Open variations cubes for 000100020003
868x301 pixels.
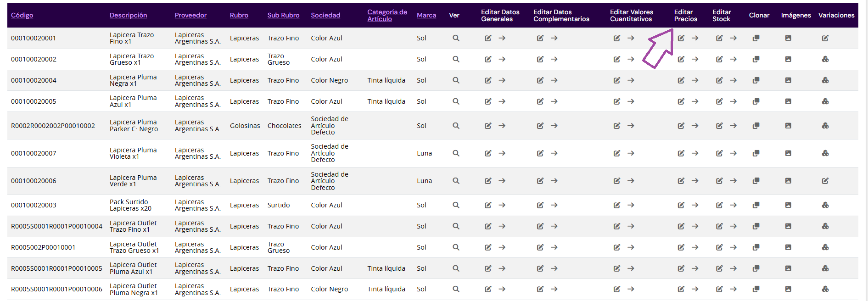[825, 205]
